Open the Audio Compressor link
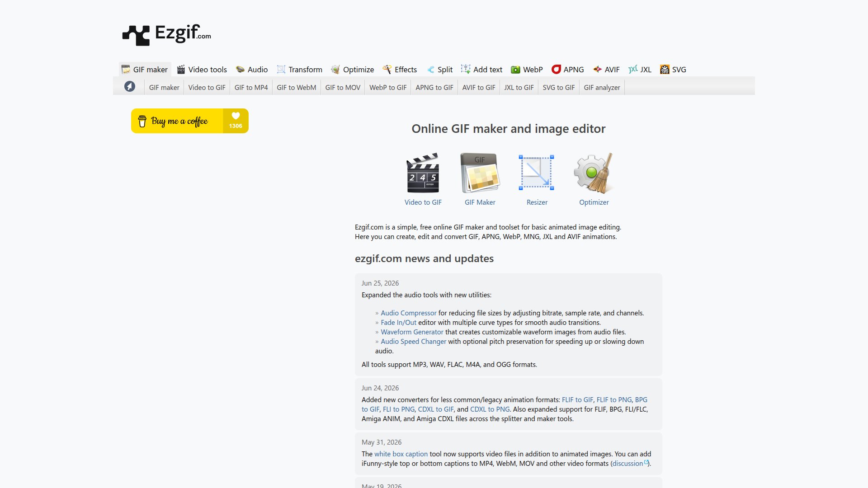This screenshot has height=488, width=868. point(408,313)
